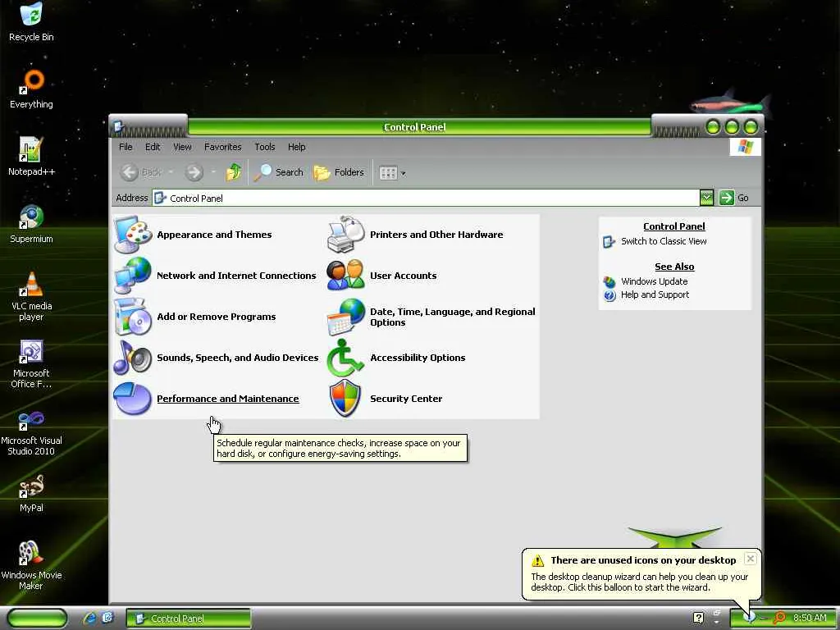Viewport: 840px width, 630px height.
Task: Toggle the Folders pane button
Action: point(339,172)
